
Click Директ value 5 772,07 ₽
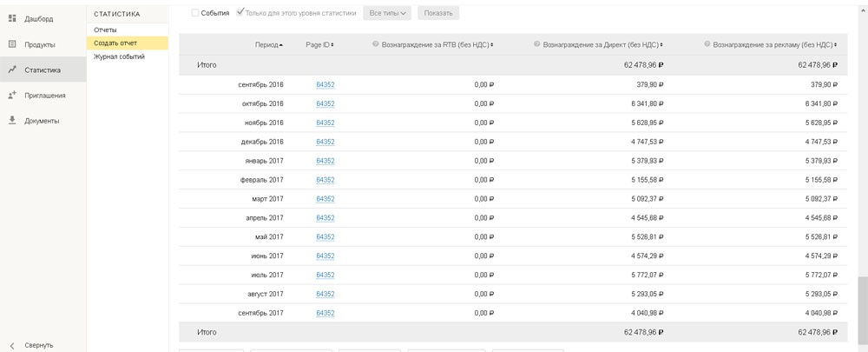pyautogui.click(x=647, y=275)
